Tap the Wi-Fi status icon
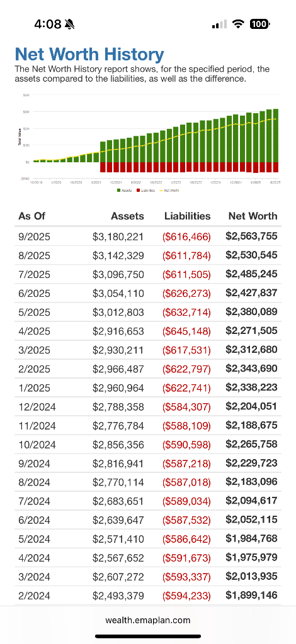Viewport: 296px width, 644px height. (237, 25)
